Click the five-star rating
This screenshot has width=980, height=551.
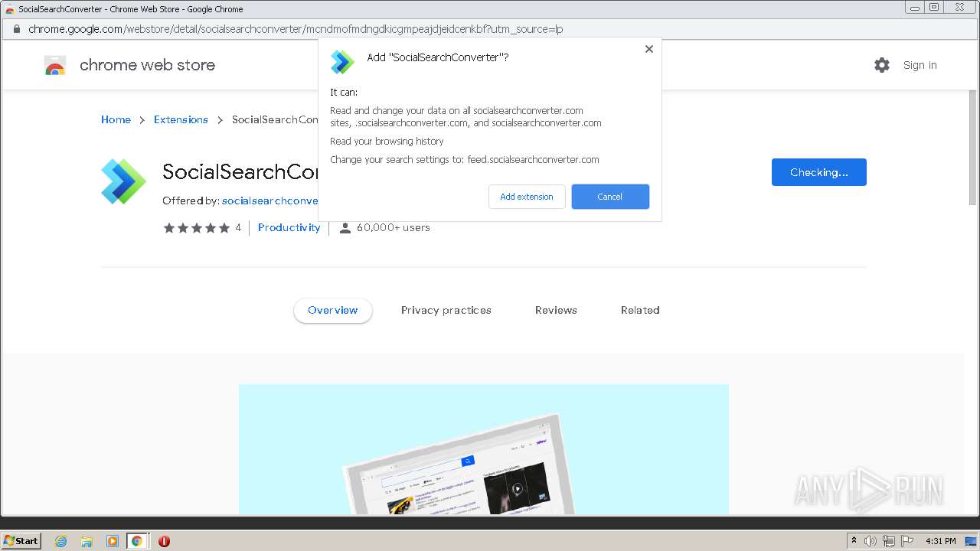pyautogui.click(x=196, y=228)
